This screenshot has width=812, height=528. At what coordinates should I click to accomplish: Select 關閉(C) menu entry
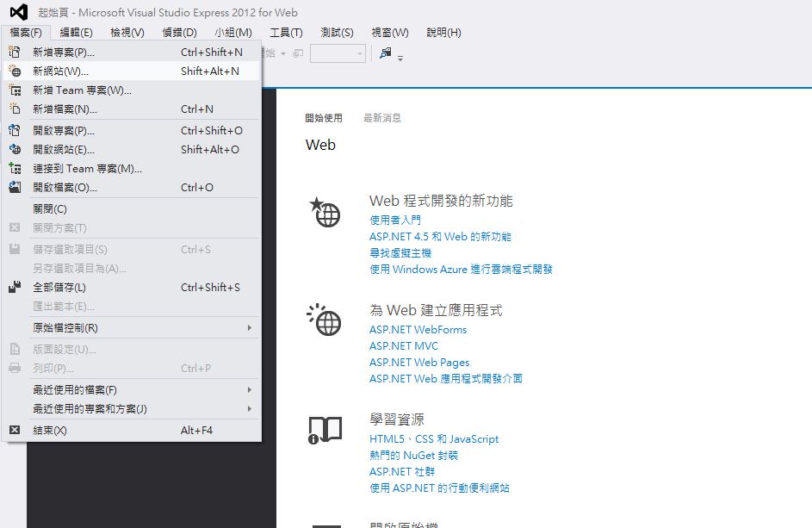tap(131, 208)
